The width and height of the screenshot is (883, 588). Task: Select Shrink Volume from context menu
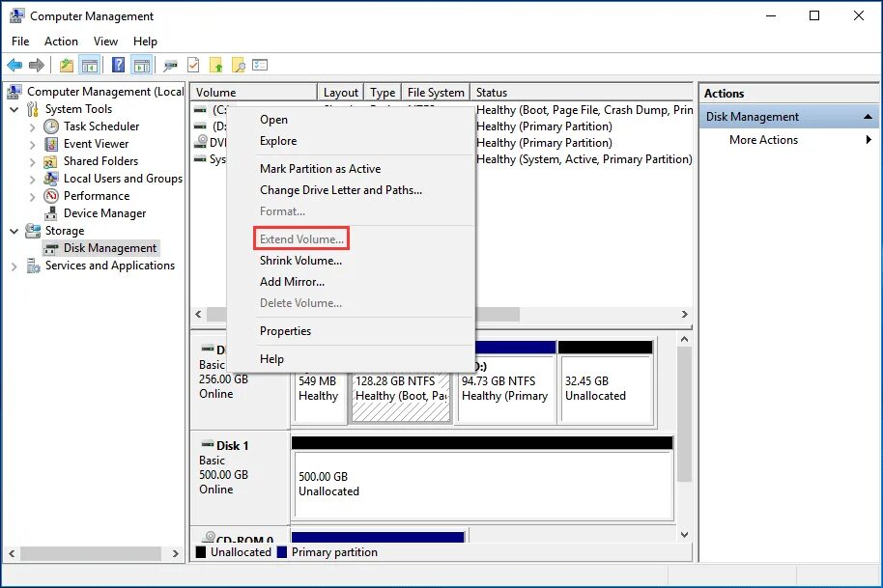(x=351, y=261)
